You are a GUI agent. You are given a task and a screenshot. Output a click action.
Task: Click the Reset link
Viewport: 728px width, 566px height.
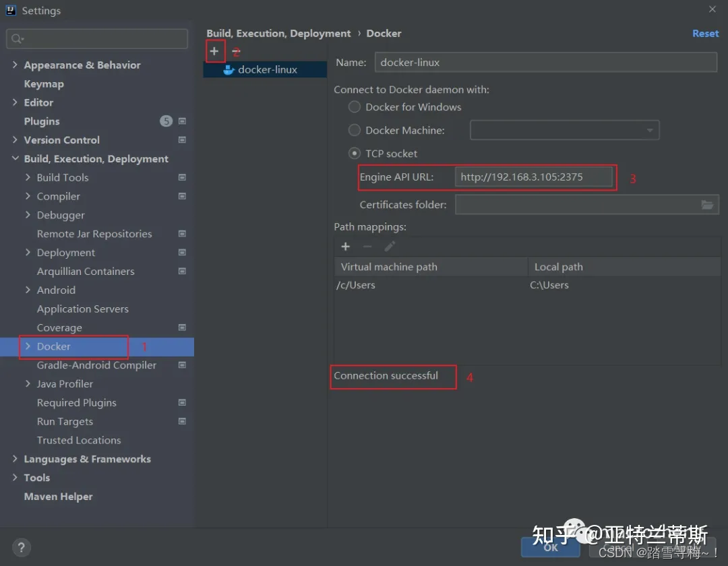point(705,34)
